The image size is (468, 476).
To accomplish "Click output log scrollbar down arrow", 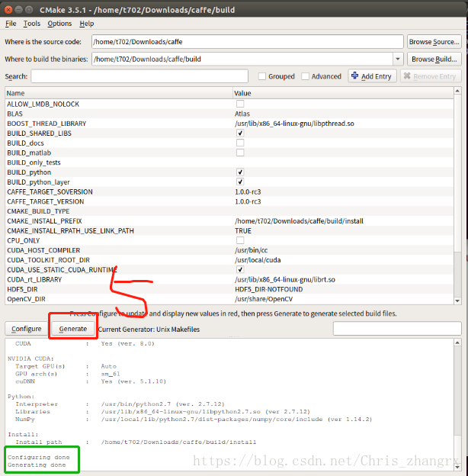I will 457,468.
